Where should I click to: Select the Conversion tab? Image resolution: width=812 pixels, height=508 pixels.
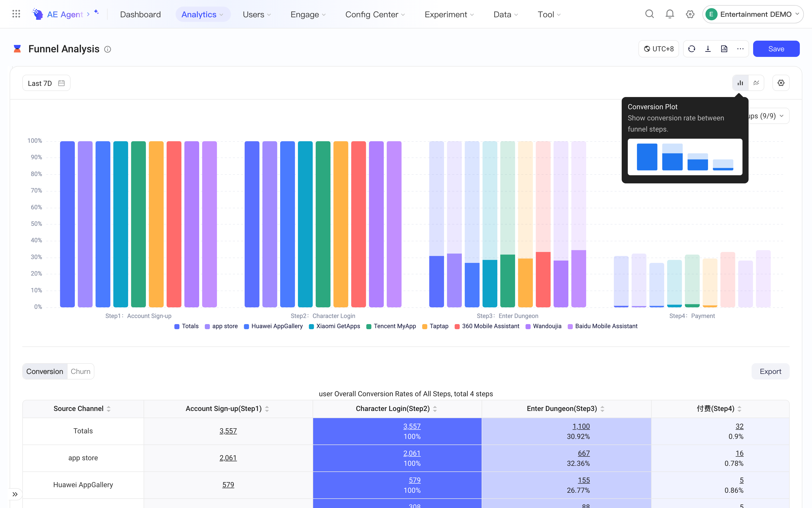[45, 371]
